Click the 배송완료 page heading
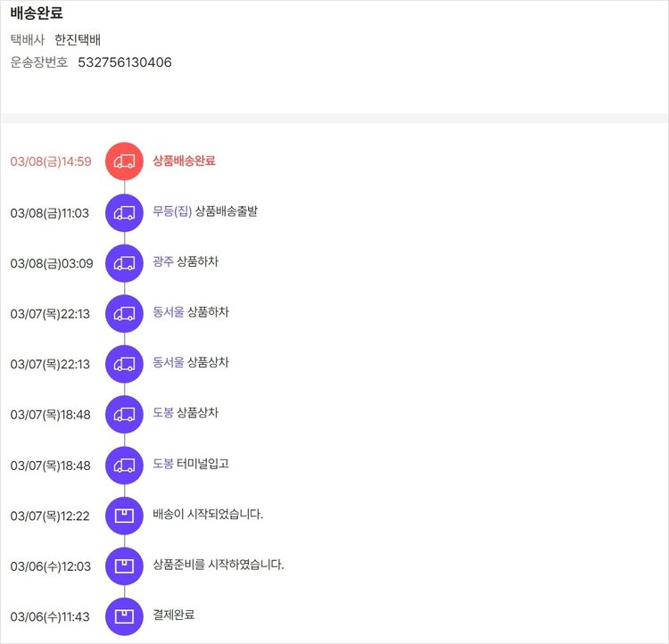The height and width of the screenshot is (644, 669). click(x=37, y=12)
